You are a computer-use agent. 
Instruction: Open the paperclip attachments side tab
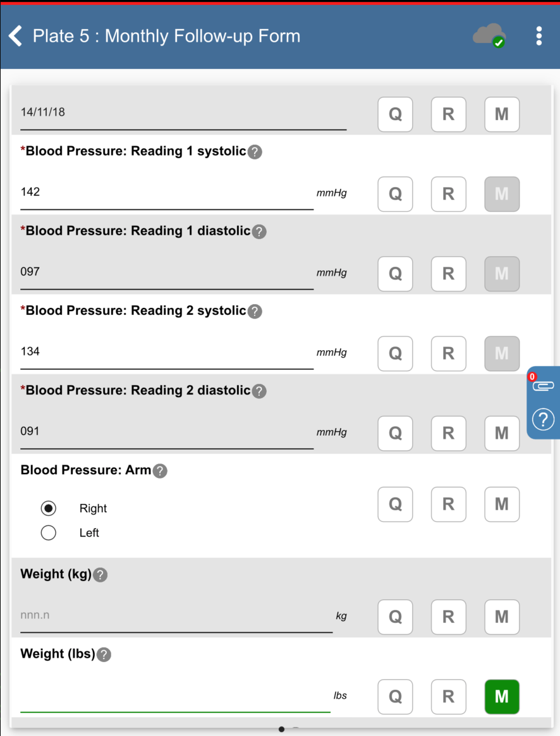point(544,385)
